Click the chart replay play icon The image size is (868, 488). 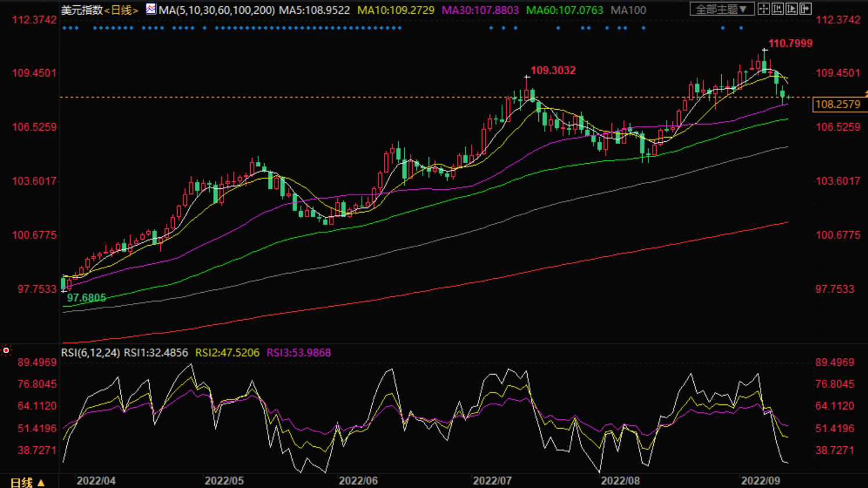[x=791, y=9]
